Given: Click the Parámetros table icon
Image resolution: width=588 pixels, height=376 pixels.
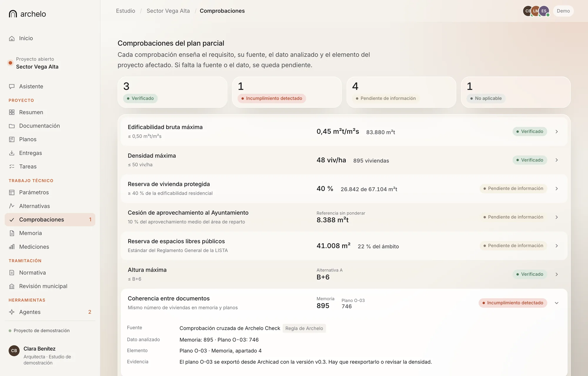Looking at the screenshot, I should [x=12, y=192].
